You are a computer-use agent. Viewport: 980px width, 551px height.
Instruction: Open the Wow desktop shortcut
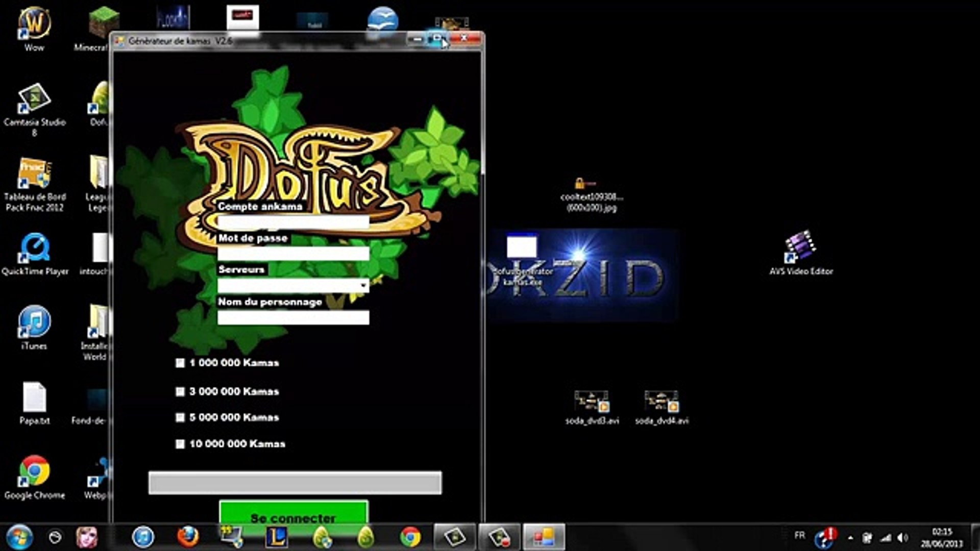pyautogui.click(x=34, y=29)
